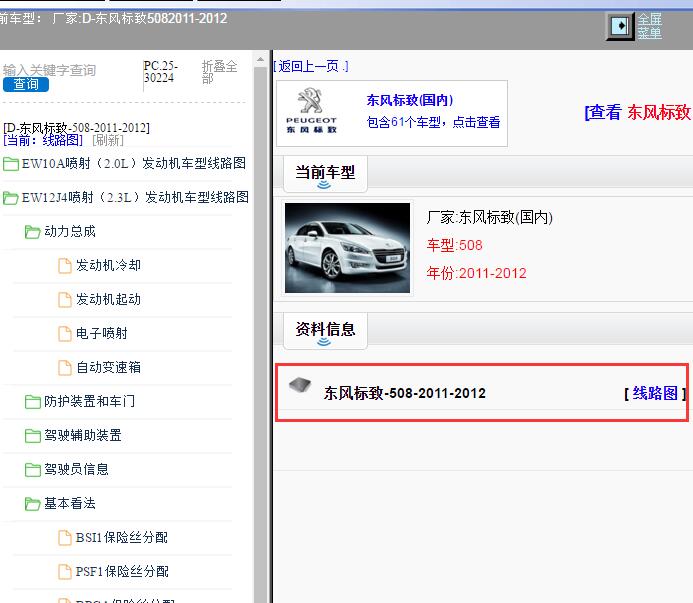
Task: Open the PSF1 保险丝分配 entry
Action: pos(122,572)
